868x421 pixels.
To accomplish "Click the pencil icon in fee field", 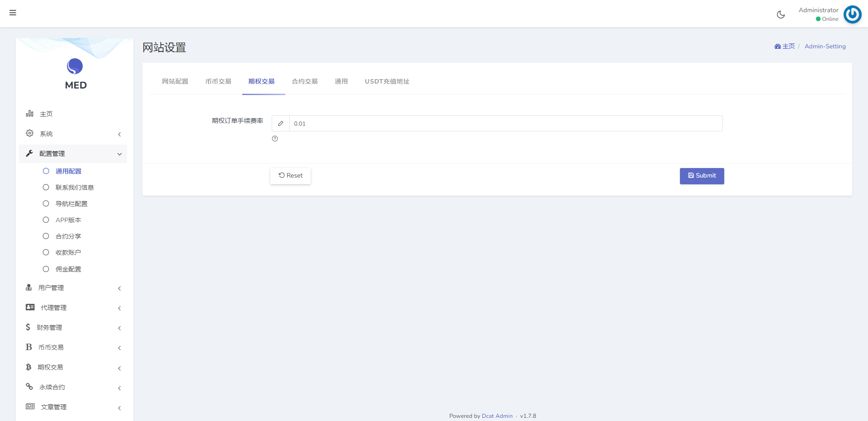I will point(281,123).
